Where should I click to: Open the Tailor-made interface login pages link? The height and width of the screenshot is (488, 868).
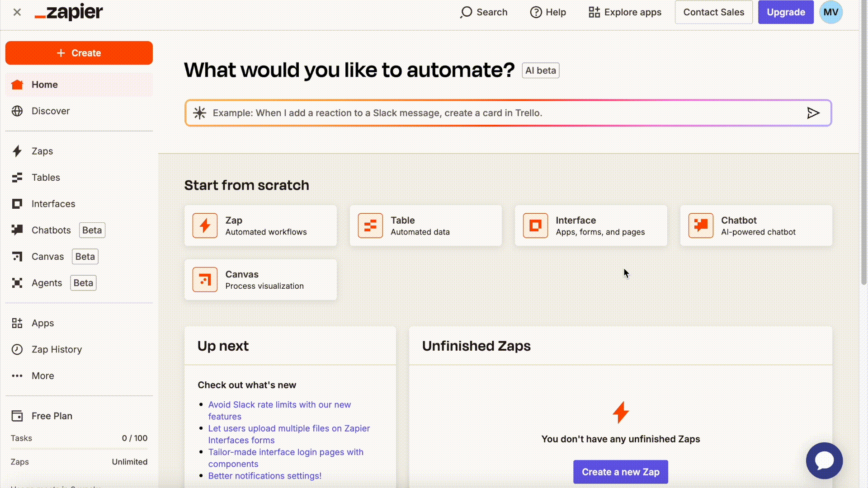click(x=286, y=458)
